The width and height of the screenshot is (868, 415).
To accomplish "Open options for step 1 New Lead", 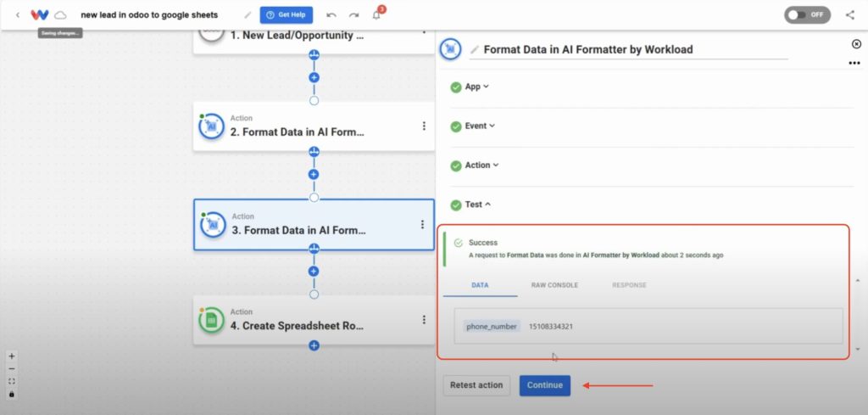I will click(424, 33).
